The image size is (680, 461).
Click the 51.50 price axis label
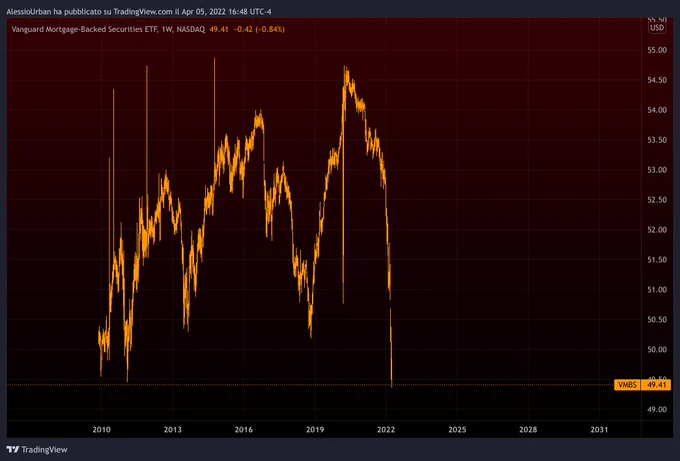tap(657, 260)
